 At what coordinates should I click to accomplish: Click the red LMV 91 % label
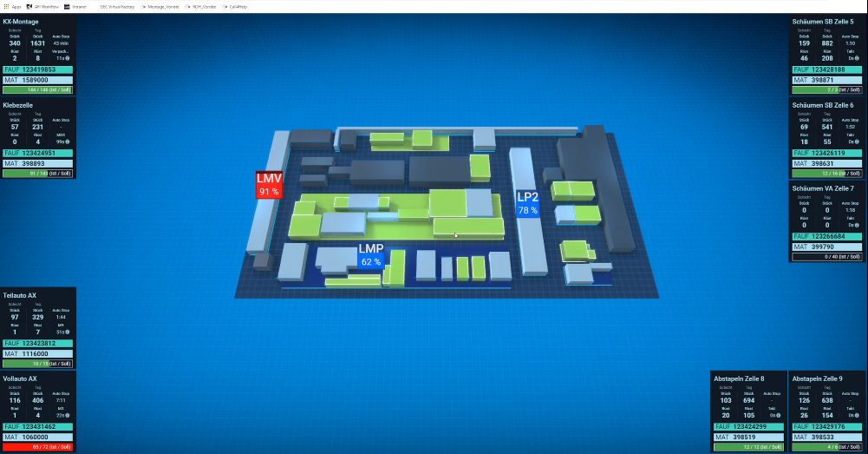coord(268,184)
